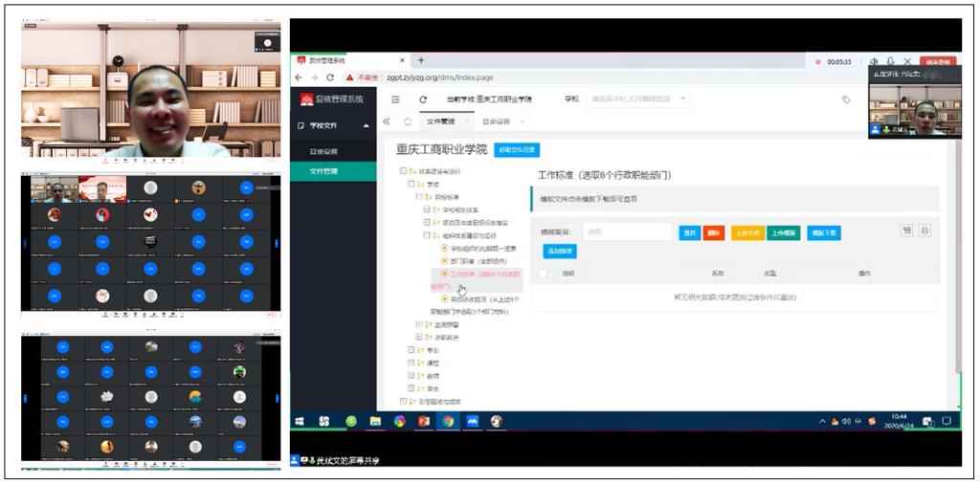Viewport: 980px width, 485px height.
Task: Select the 部门职责（全部提供） radio item
Action: (x=445, y=260)
